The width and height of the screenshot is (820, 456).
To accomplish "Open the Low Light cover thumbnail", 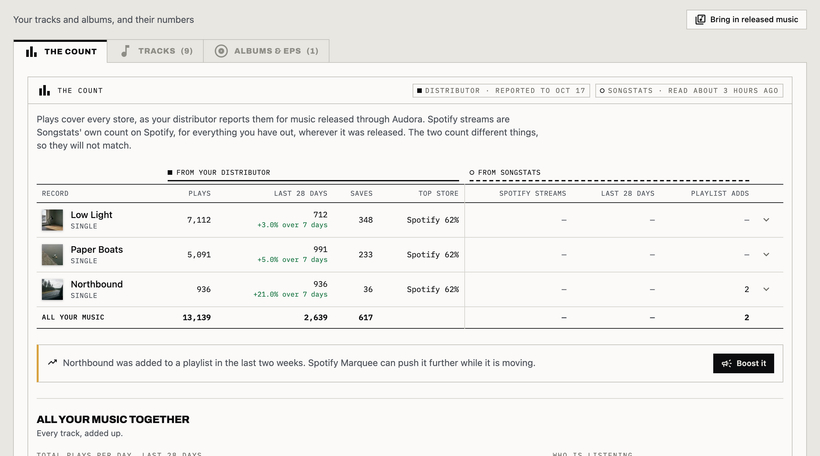I will click(x=52, y=220).
